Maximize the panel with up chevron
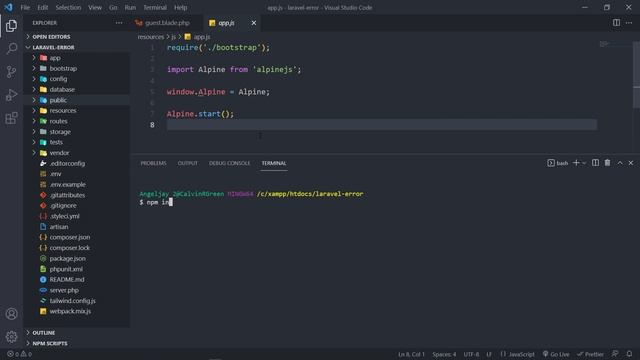Screen dimensions: 640x360 tap(620, 163)
